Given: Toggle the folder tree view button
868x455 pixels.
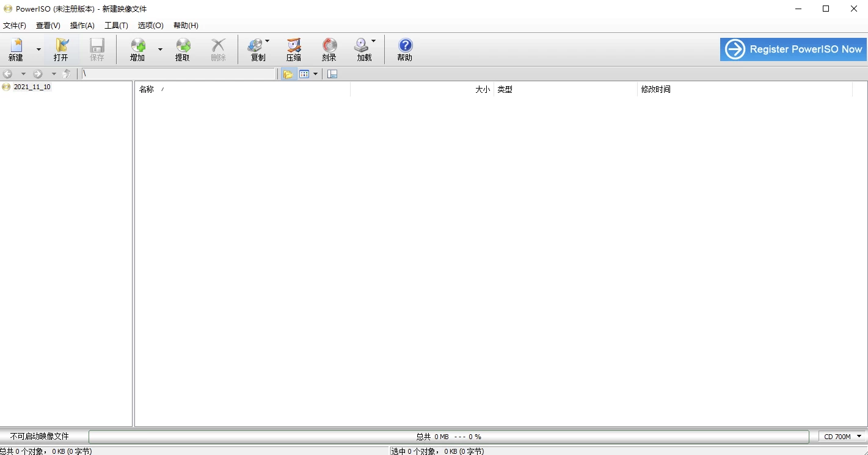Looking at the screenshot, I should pyautogui.click(x=288, y=74).
